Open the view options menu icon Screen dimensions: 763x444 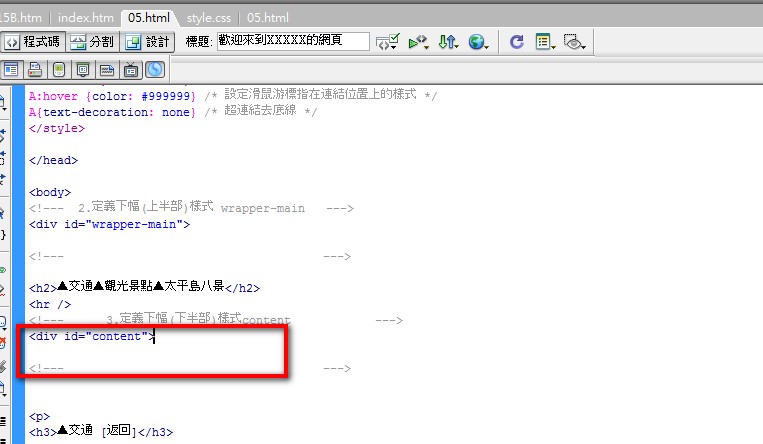point(545,42)
